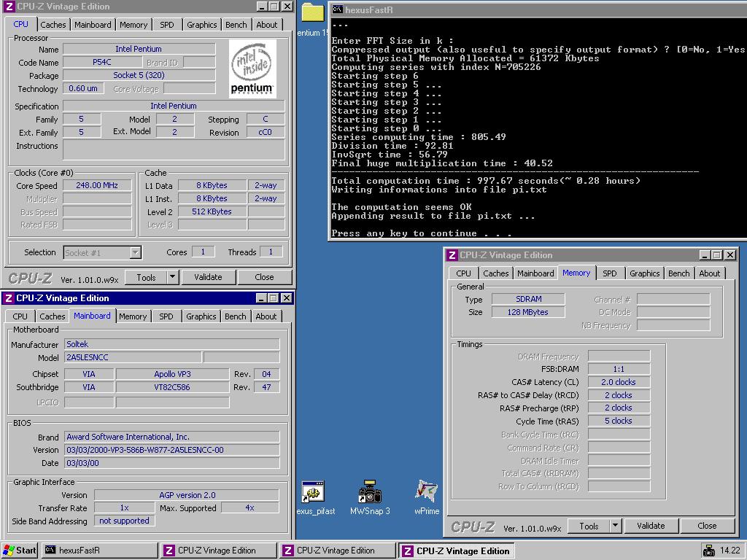Image resolution: width=747 pixels, height=560 pixels.
Task: Switch to CPU tab in the Mainboard window
Action: pos(20,316)
